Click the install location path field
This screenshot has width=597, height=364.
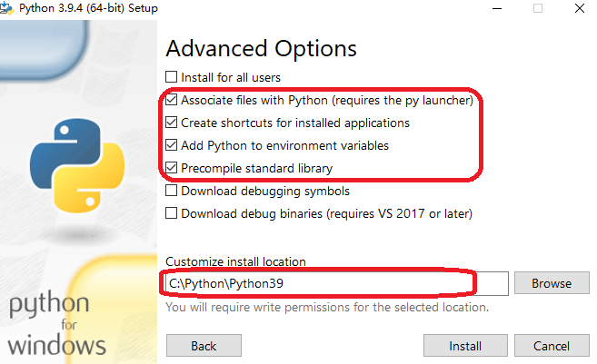point(336,283)
